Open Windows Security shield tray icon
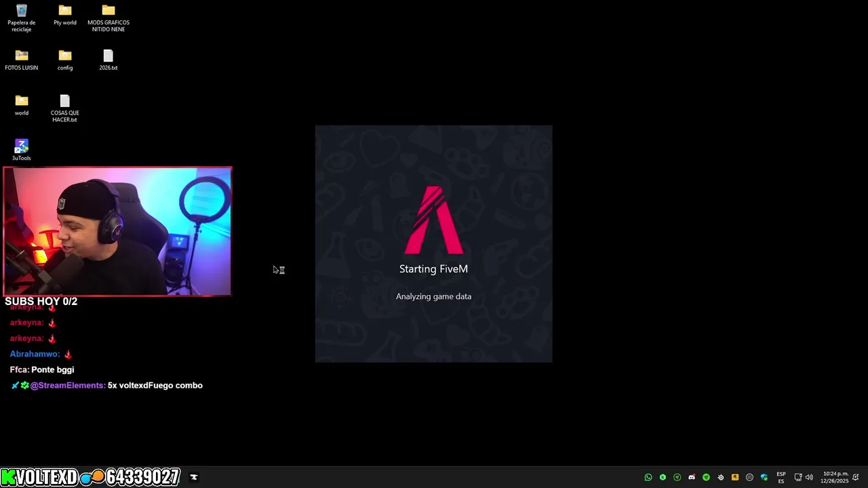868x488 pixels. point(764,477)
